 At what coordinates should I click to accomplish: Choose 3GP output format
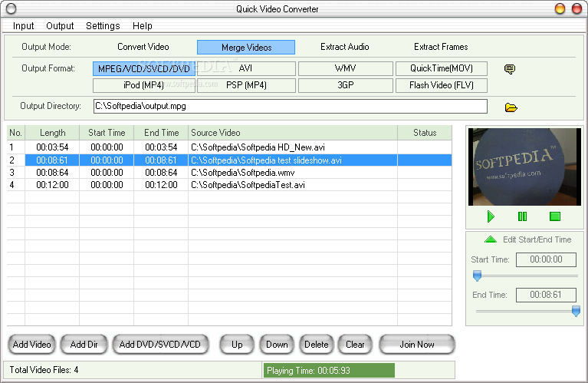[x=346, y=86]
